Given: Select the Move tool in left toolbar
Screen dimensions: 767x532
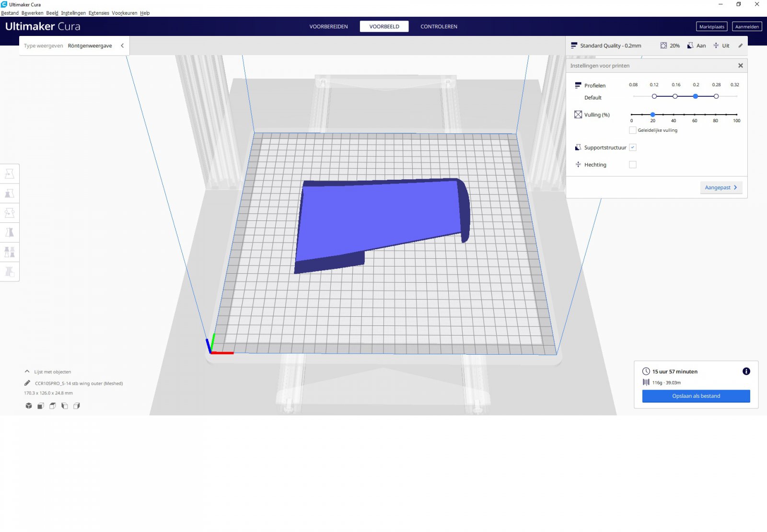Looking at the screenshot, I should coord(10,173).
